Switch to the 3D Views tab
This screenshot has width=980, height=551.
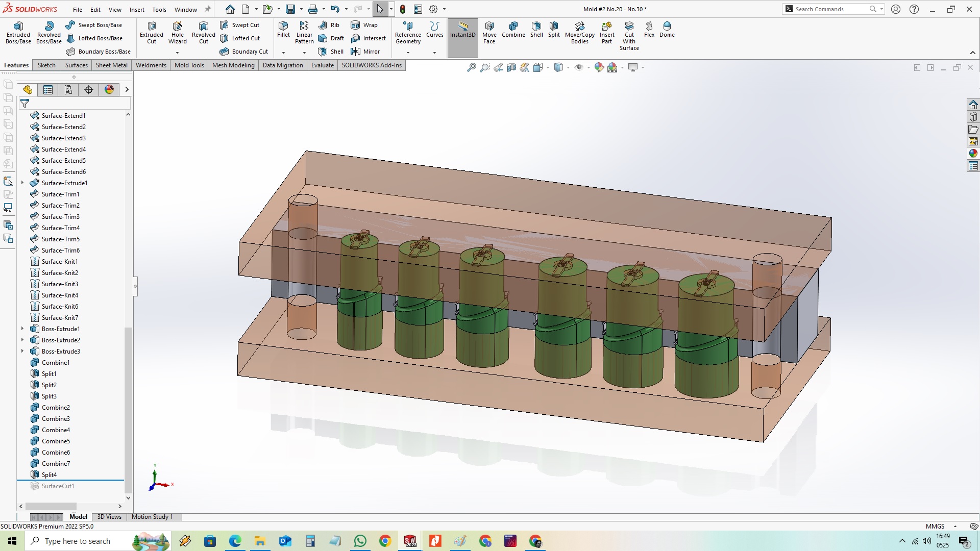click(x=109, y=517)
